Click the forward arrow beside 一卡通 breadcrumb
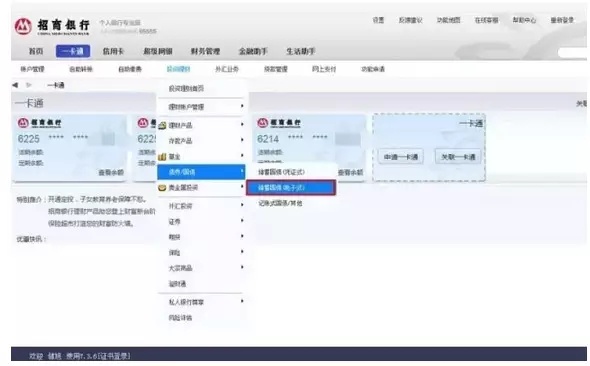The height and width of the screenshot is (366, 590). [x=29, y=85]
